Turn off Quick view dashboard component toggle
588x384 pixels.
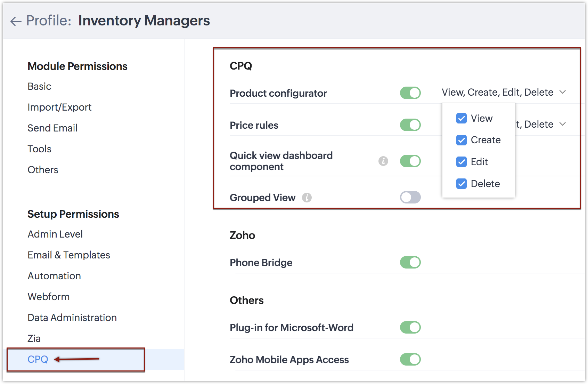[x=410, y=161]
